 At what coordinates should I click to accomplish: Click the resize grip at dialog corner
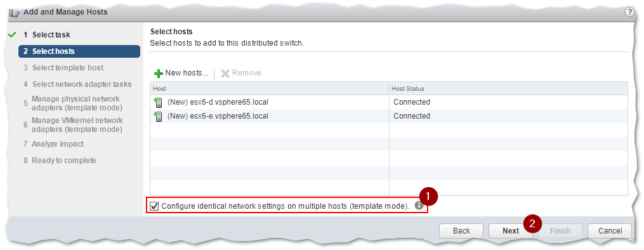pos(633,240)
